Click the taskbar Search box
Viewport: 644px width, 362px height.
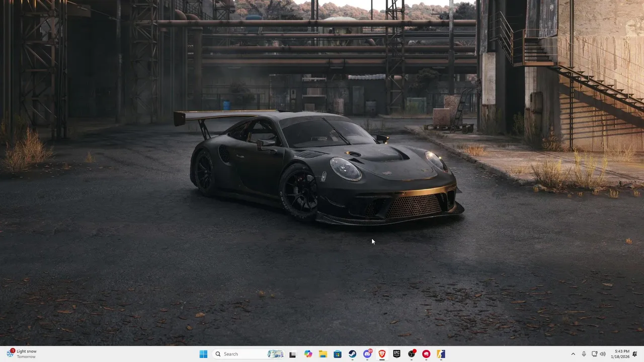click(x=249, y=354)
